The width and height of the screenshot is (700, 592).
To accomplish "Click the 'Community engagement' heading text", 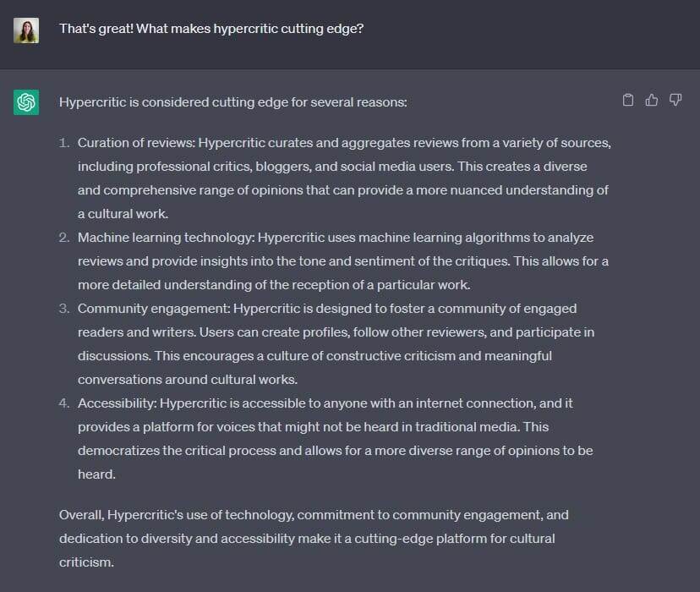I will click(152, 309).
